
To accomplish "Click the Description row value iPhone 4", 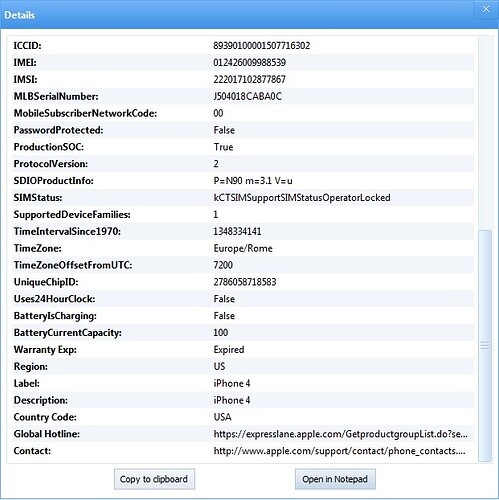I will [x=232, y=400].
